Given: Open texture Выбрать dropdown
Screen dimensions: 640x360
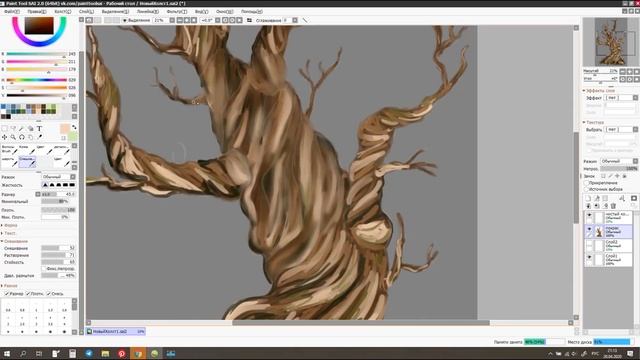Looking at the screenshot, I should (621, 130).
